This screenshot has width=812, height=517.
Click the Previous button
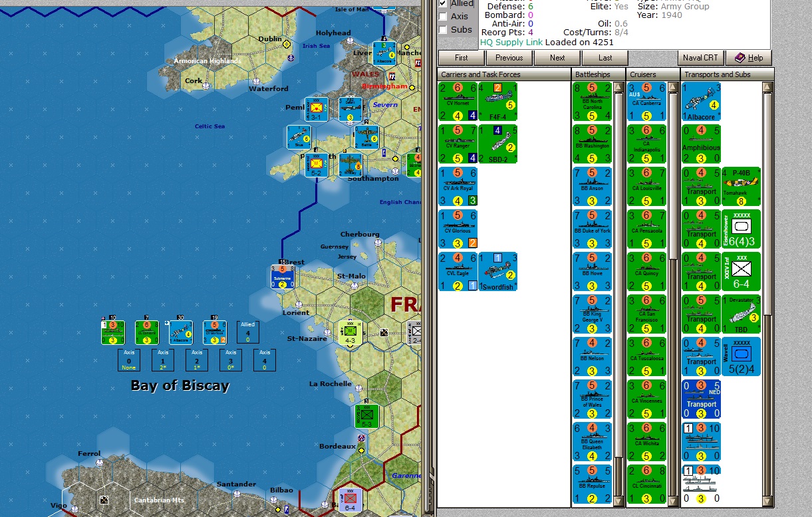coord(509,58)
